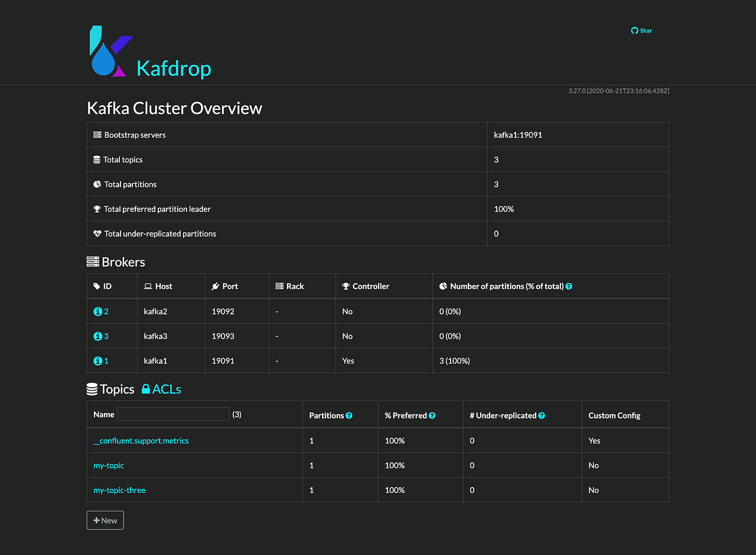The image size is (756, 555).
Task: Click the topic name filter field
Action: pos(173,414)
